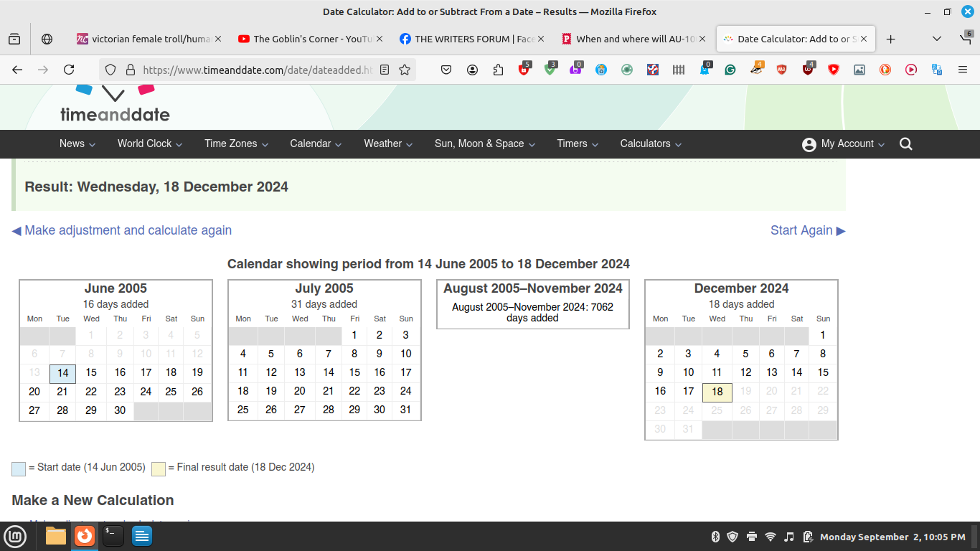Select 18 in the December 2024 calendar

[x=717, y=392]
